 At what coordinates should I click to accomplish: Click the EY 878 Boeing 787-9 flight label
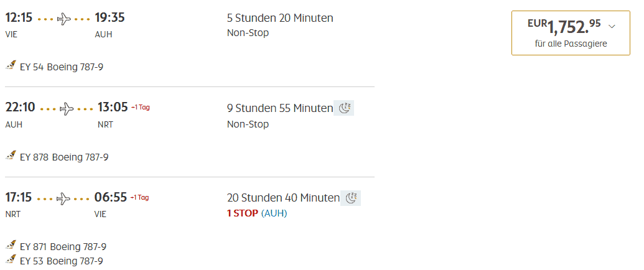[64, 157]
